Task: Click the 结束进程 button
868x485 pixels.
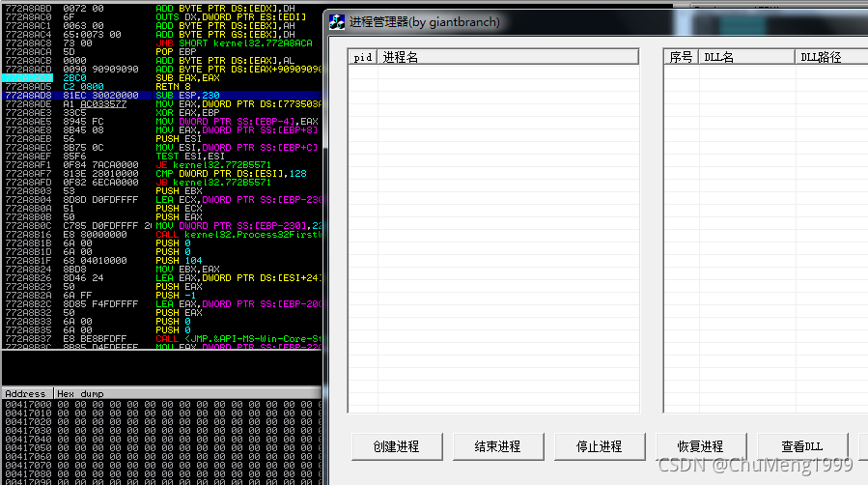Action: click(498, 446)
